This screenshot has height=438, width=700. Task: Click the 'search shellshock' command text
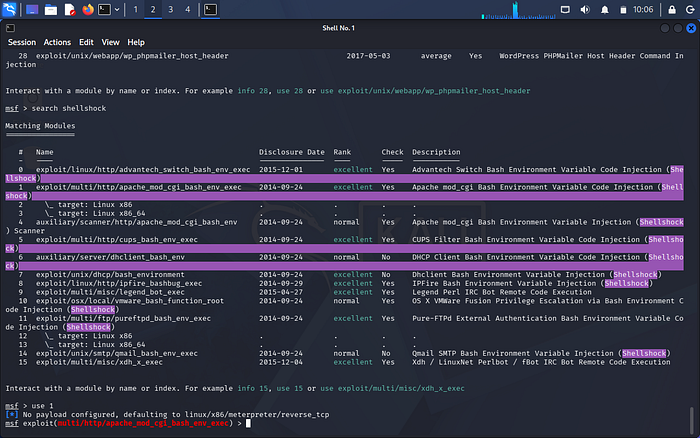(69, 108)
